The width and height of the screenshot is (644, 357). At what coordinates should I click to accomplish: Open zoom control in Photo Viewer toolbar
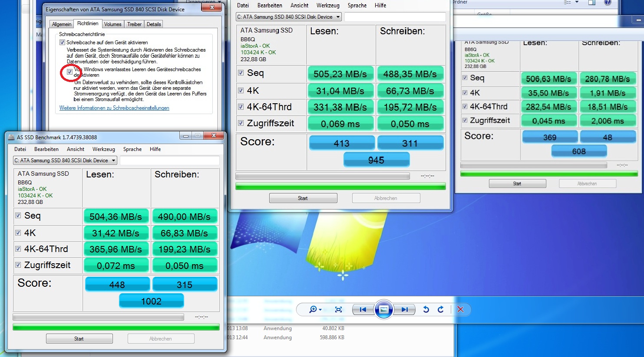pos(315,309)
